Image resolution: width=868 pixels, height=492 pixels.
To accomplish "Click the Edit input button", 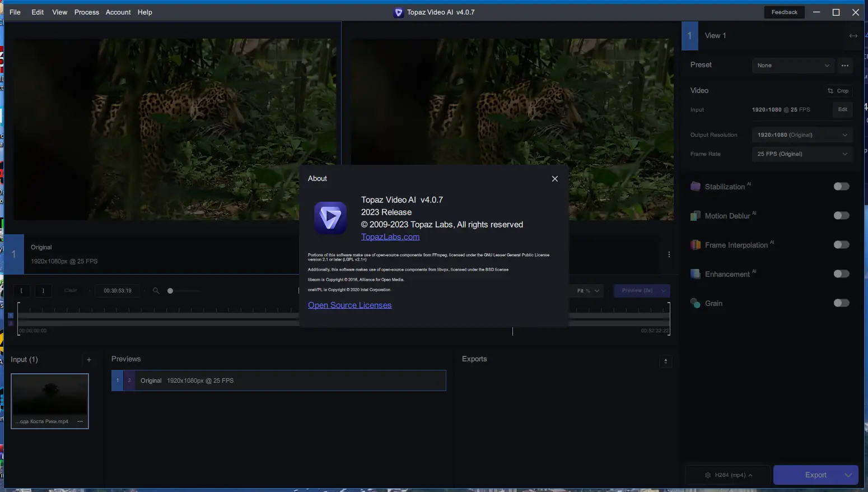I will (843, 110).
